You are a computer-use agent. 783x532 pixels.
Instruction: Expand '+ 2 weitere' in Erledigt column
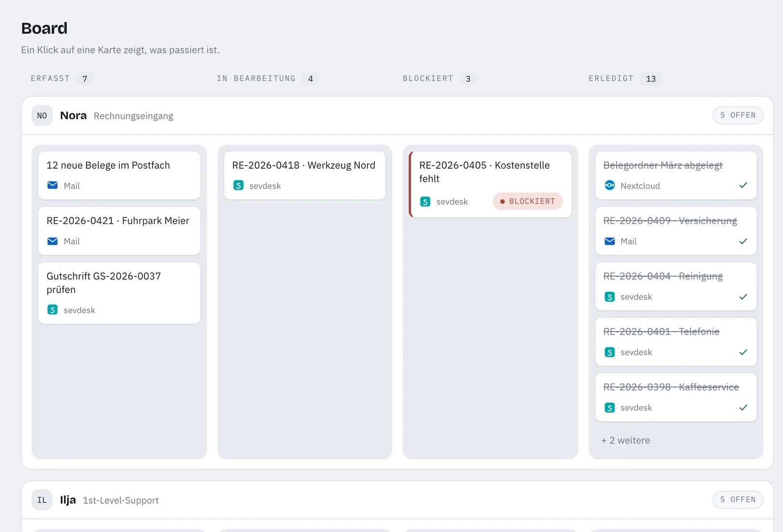click(x=626, y=440)
